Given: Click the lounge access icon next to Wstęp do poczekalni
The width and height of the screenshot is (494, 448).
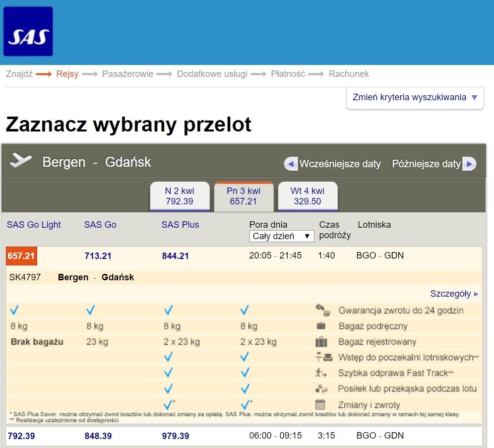Looking at the screenshot, I should tap(323, 357).
